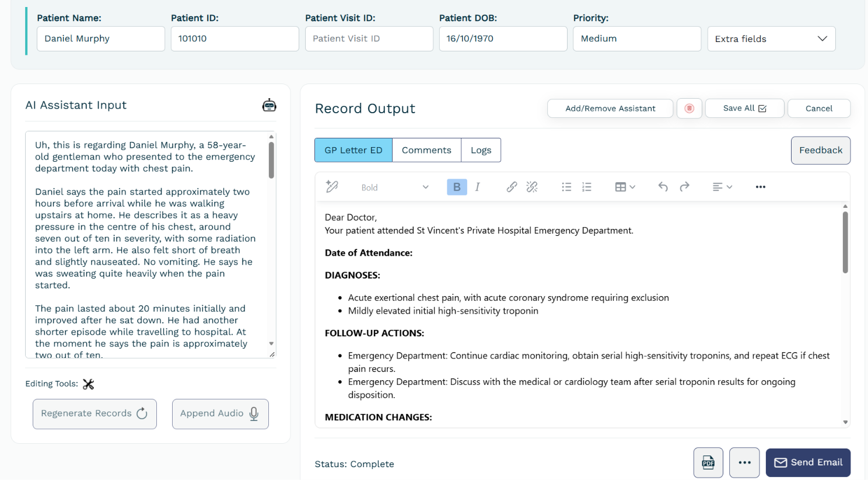Open the Logs tab
This screenshot has width=868, height=480.
point(481,150)
